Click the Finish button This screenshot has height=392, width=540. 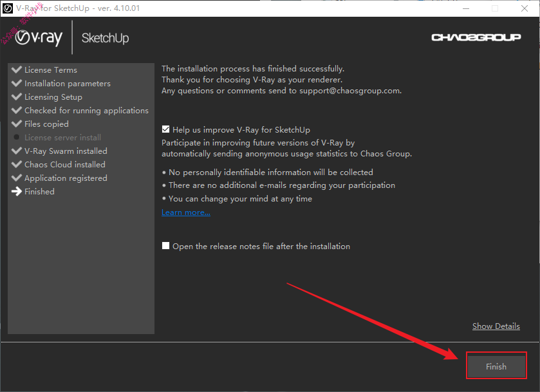[496, 366]
